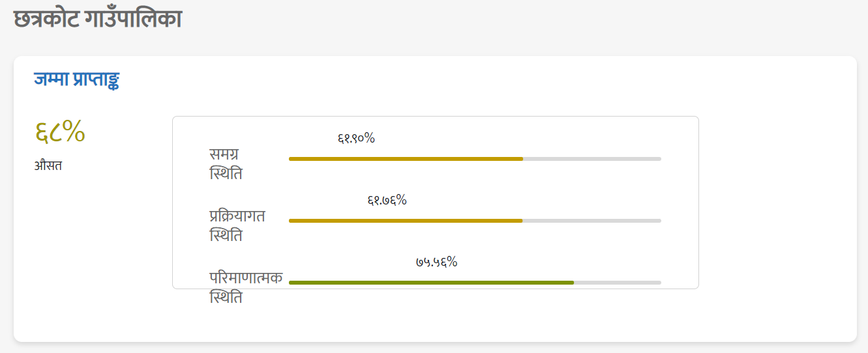
Task: Click the प्रक्रियागत स्थिति label
Action: 237,225
